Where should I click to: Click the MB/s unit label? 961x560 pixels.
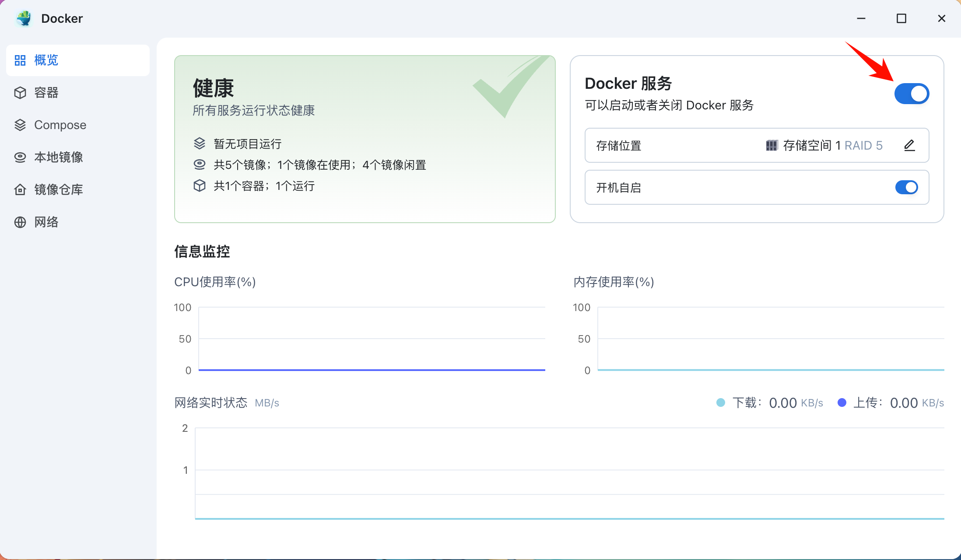click(x=267, y=403)
